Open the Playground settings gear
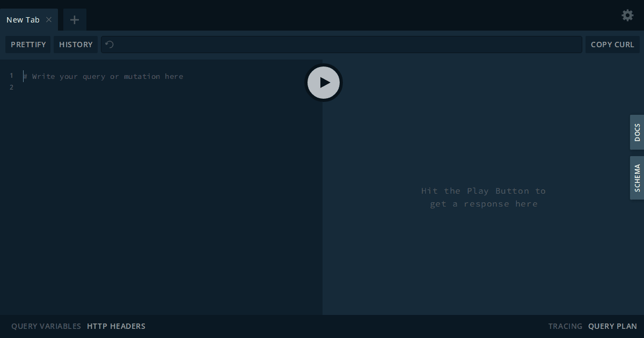 tap(627, 15)
